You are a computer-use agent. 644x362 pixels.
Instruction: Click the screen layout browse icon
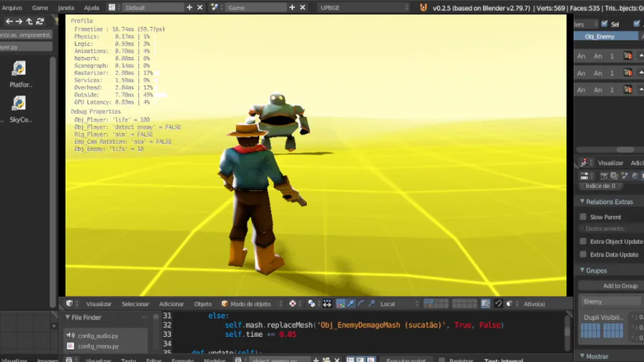(112, 7)
